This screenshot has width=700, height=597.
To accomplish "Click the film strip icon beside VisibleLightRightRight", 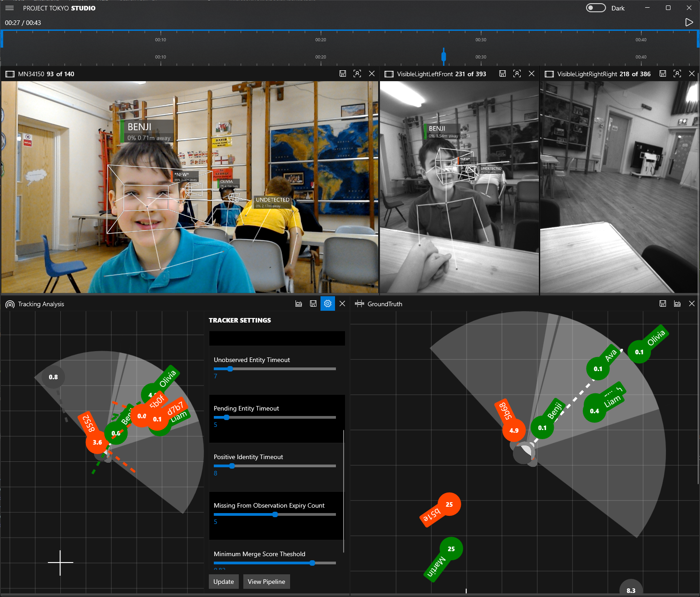I will coord(549,73).
